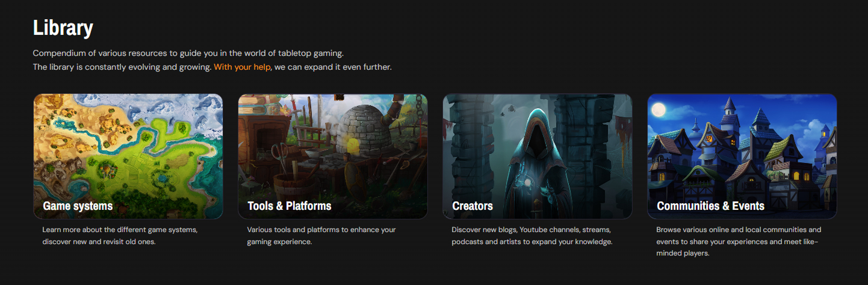Screen dimensions: 868x285
Task: Click the "Various tools and platforms" description text
Action: pyautogui.click(x=321, y=236)
